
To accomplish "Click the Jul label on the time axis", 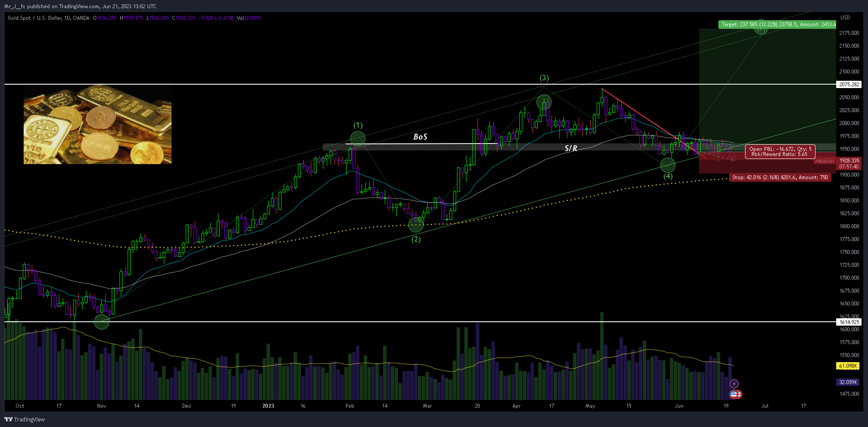I will click(765, 406).
